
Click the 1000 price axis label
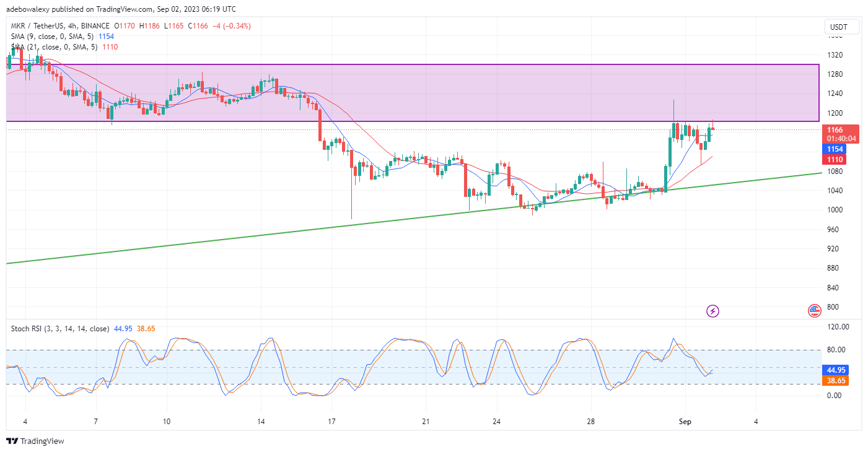[834, 210]
